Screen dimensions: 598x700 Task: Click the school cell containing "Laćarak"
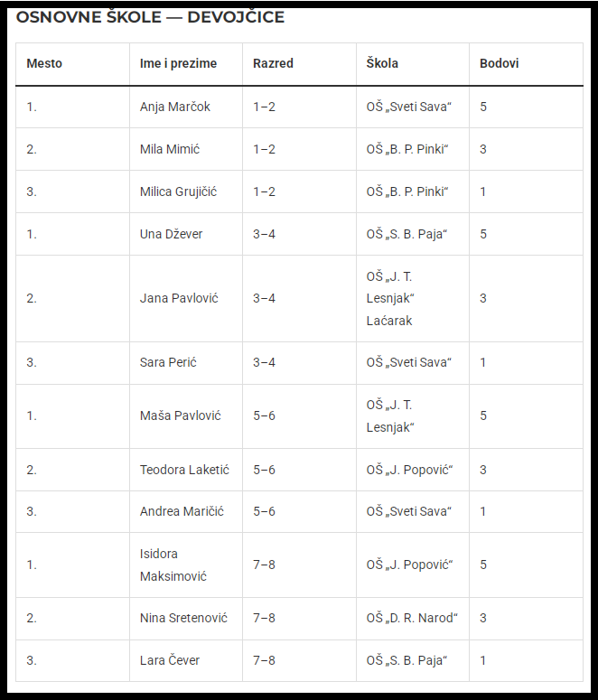coord(390,299)
